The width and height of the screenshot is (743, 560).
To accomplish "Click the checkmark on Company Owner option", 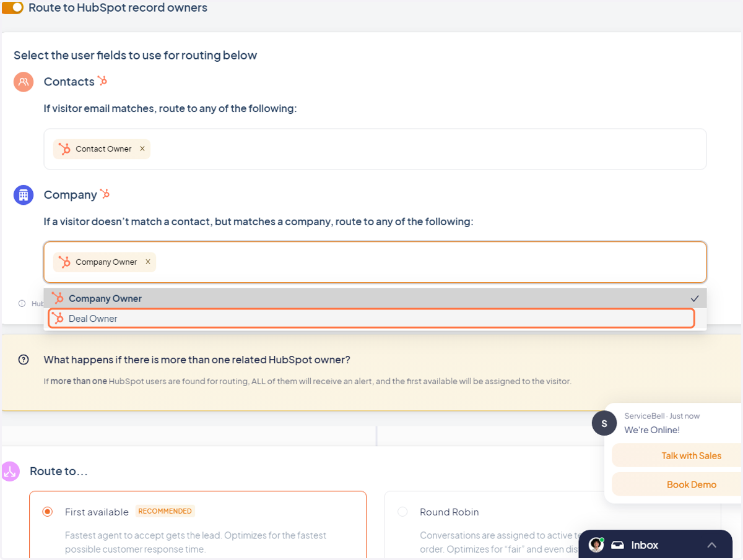I will 695,299.
